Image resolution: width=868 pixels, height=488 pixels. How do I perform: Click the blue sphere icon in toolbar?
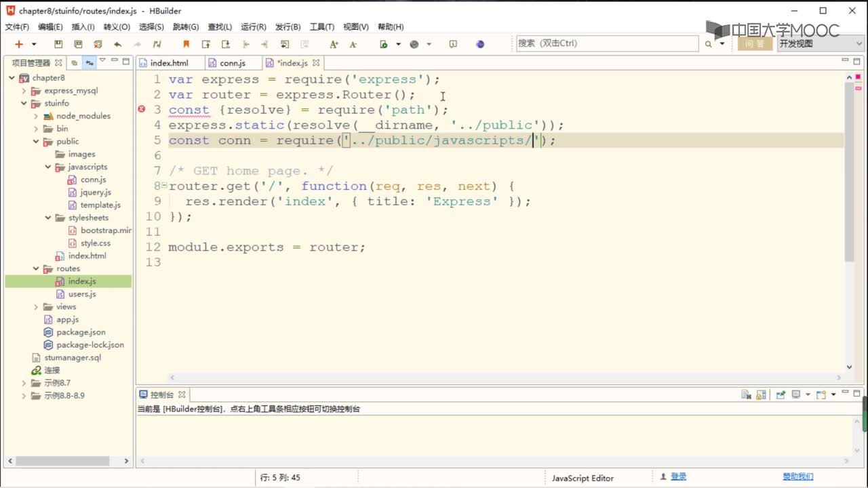[x=480, y=44]
